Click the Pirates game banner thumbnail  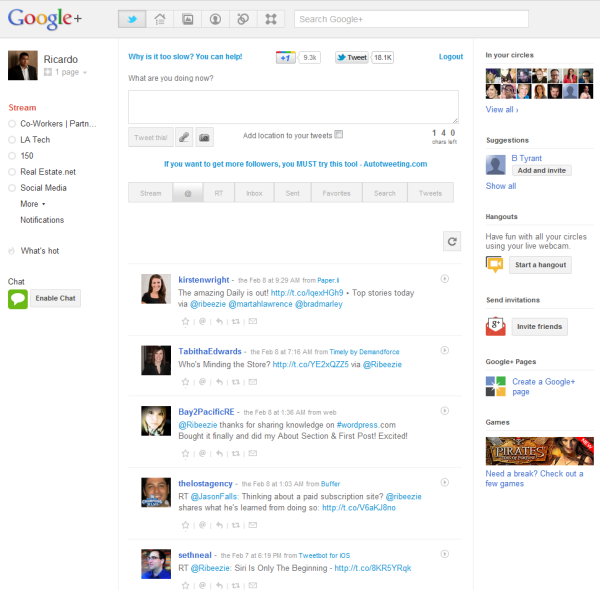540,451
